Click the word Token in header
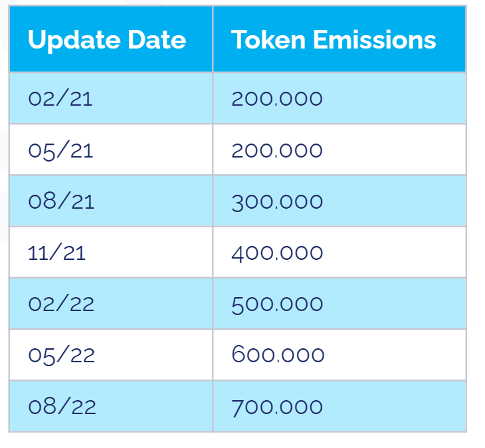The height and width of the screenshot is (448, 485). point(268,40)
